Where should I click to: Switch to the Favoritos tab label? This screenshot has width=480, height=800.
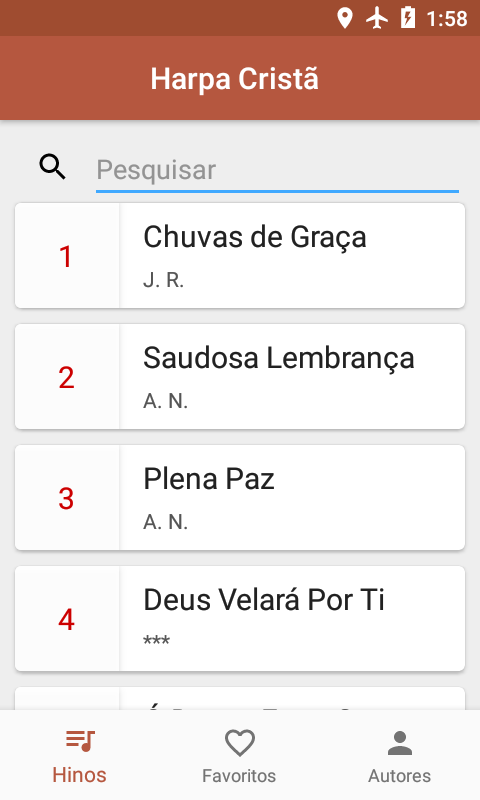pos(239,776)
